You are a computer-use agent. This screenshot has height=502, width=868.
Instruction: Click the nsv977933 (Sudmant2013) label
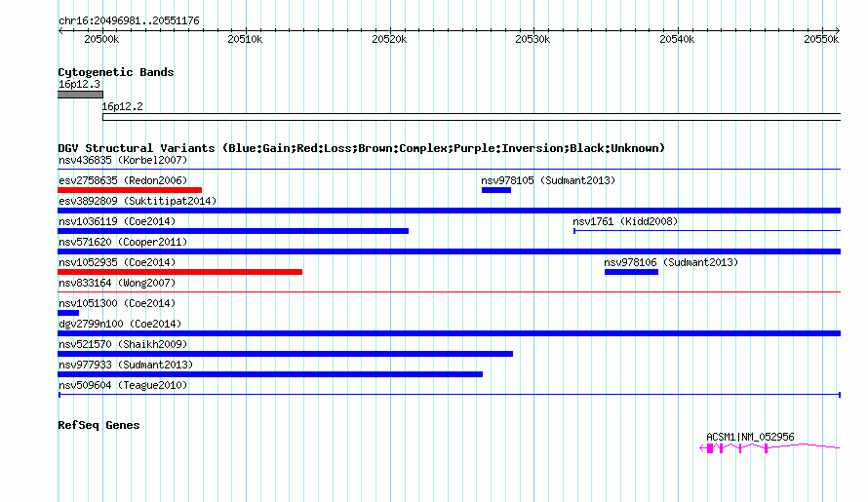(x=126, y=365)
